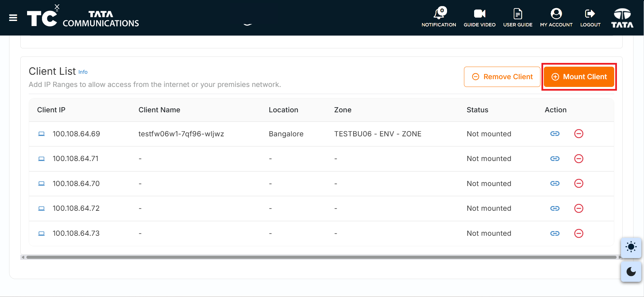Screen dimensions: 644x297
Task: Select client name testfw06w1-7qf96-wljwz
Action: [181, 134]
